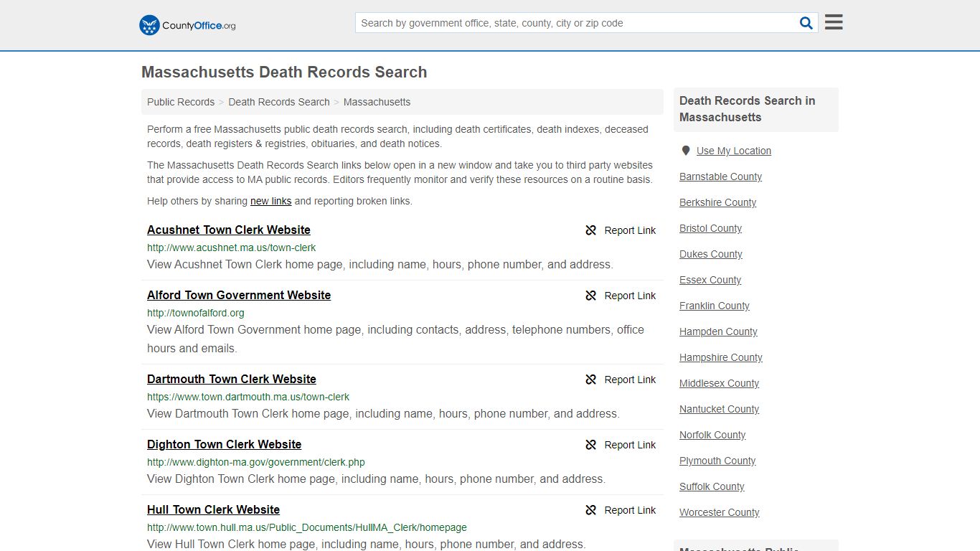Choose Use My Location
Image resolution: width=980 pixels, height=551 pixels.
tap(733, 151)
